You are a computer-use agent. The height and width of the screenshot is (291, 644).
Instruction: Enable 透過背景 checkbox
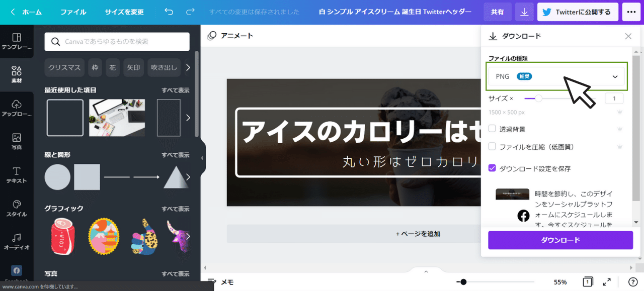[x=493, y=129]
